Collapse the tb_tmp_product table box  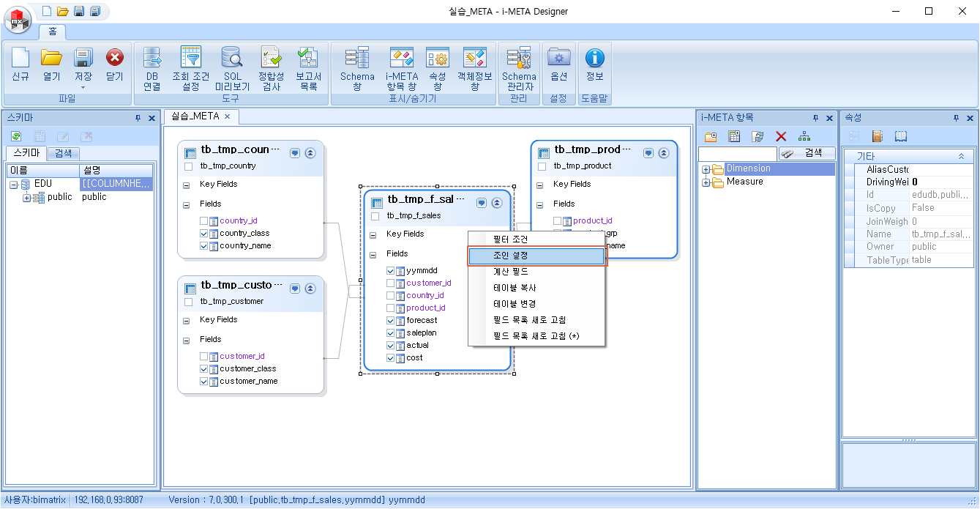(x=664, y=153)
